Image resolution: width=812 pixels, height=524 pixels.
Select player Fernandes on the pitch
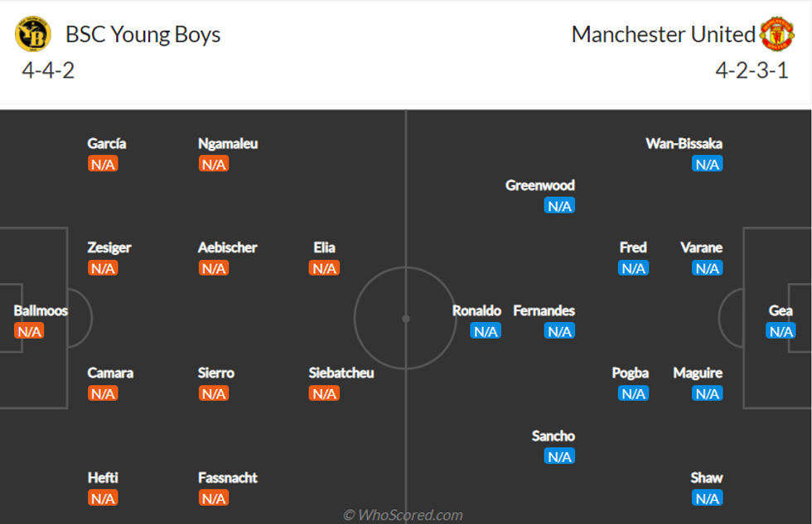(544, 310)
